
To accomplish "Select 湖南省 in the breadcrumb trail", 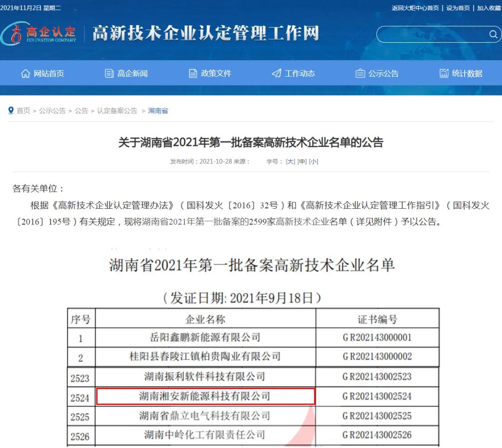I will [x=158, y=111].
